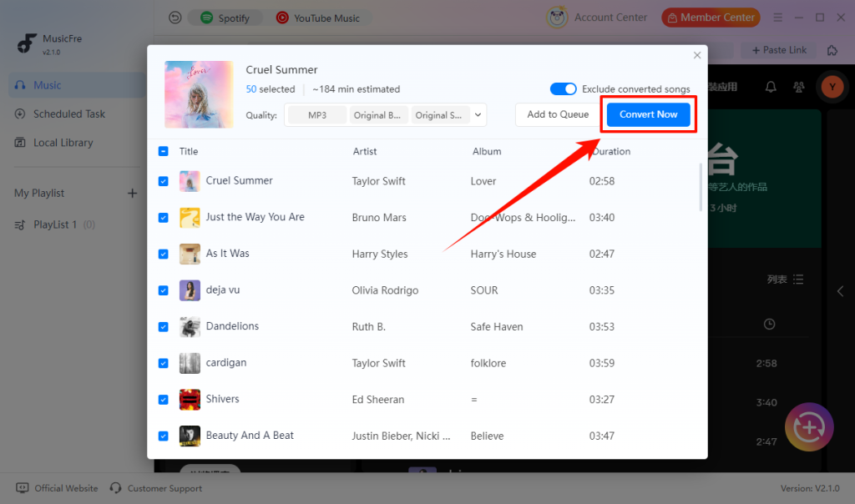This screenshot has height=504, width=855.
Task: Click the Safe Haven album cell
Action: [x=497, y=327]
